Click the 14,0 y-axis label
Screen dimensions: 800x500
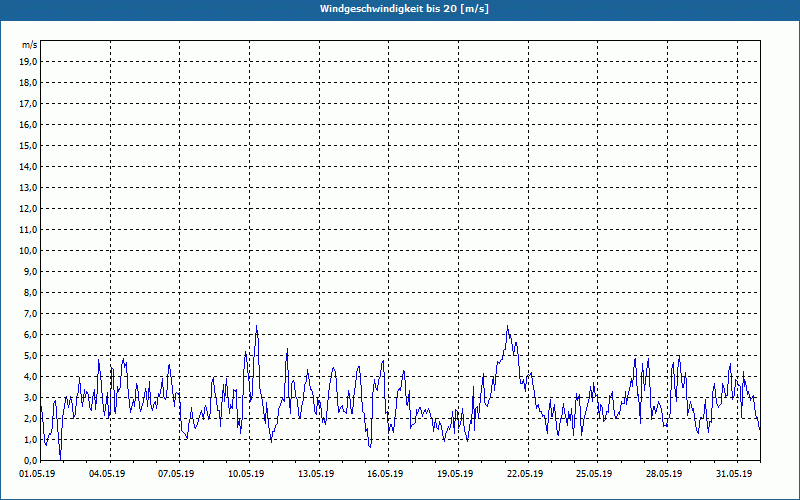coord(28,166)
